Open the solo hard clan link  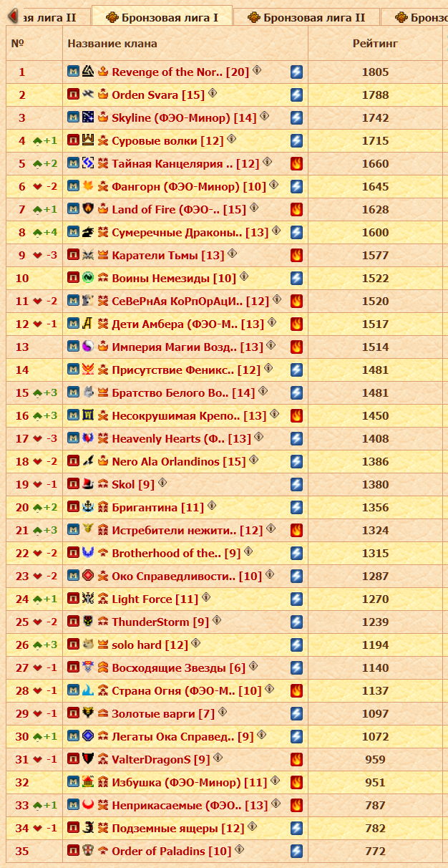pos(150,645)
